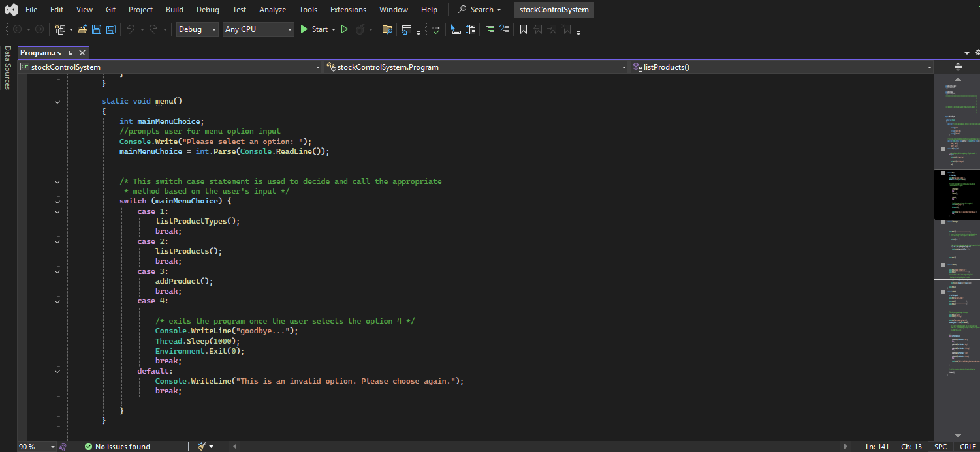Open the Git menu
The image size is (980, 452).
click(110, 9)
